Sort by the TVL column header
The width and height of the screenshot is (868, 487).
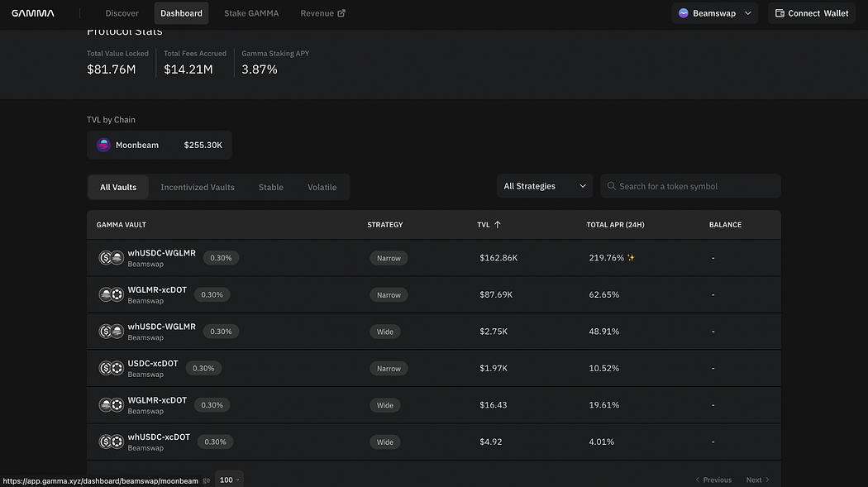coord(489,225)
